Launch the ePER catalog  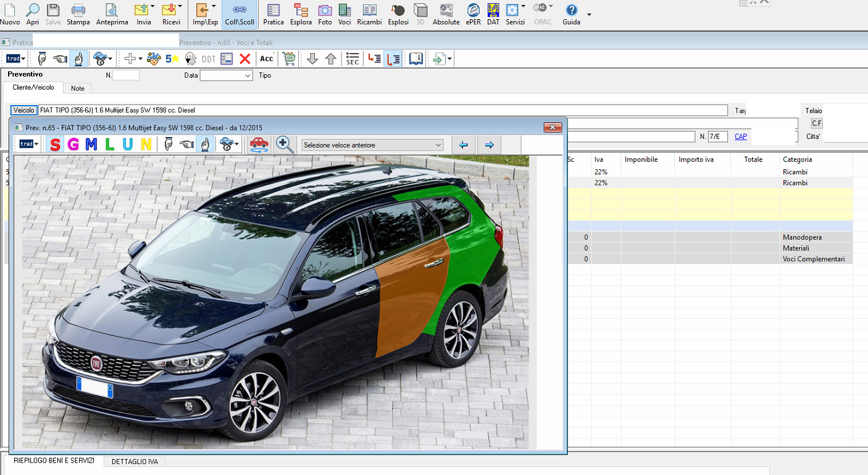pyautogui.click(x=473, y=14)
